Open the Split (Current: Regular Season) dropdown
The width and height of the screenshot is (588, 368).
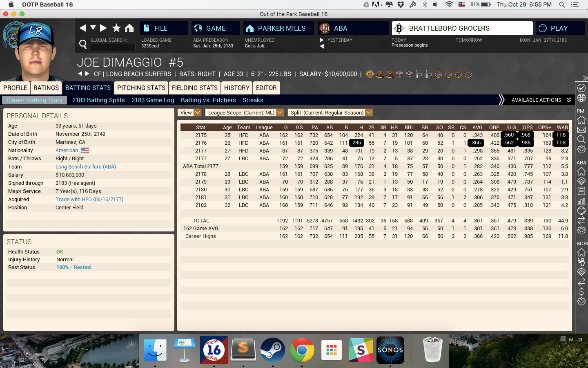[330, 112]
